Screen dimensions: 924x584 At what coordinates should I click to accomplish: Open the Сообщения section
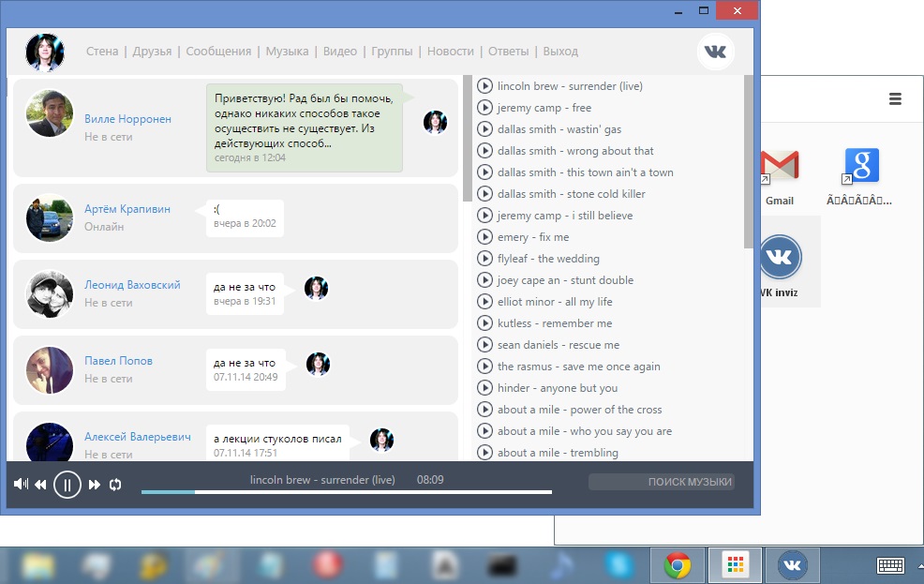pyautogui.click(x=218, y=52)
